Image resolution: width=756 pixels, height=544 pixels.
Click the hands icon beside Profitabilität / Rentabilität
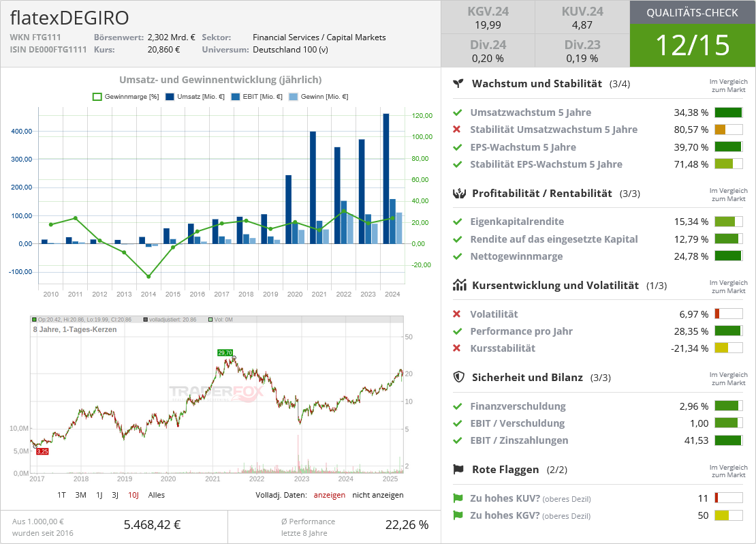[x=459, y=194]
